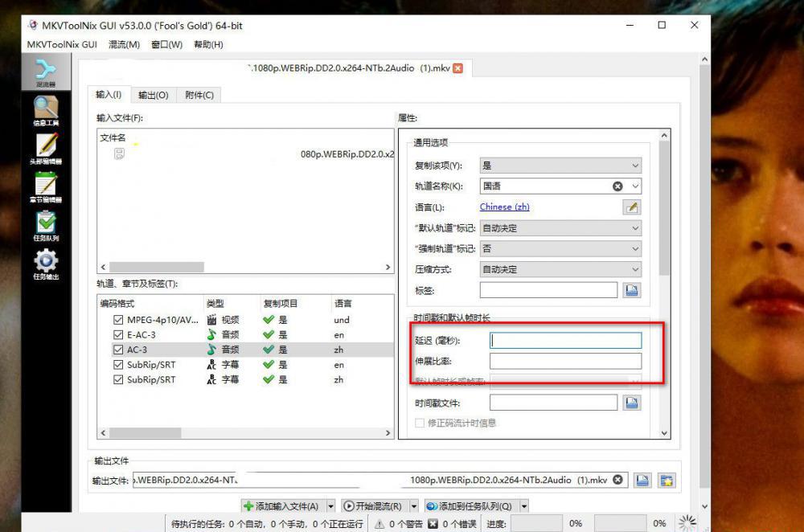Uncheck the English SubRip/SRT track
Screen dimensions: 804x532
click(118, 364)
